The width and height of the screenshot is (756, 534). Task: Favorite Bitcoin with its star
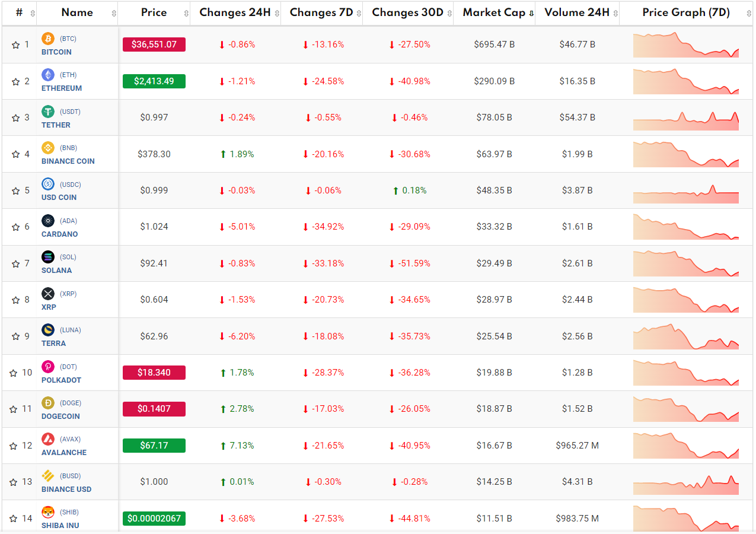pyautogui.click(x=15, y=45)
